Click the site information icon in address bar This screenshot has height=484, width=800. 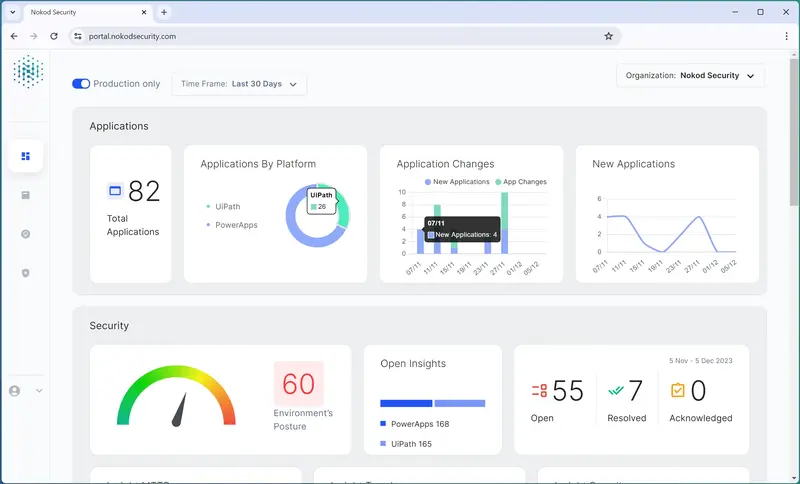78,36
